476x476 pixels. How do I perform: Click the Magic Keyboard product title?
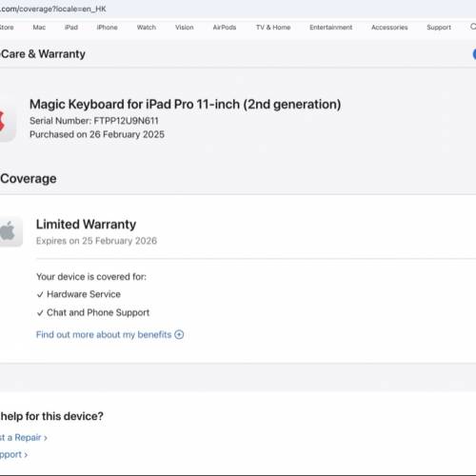(x=185, y=105)
